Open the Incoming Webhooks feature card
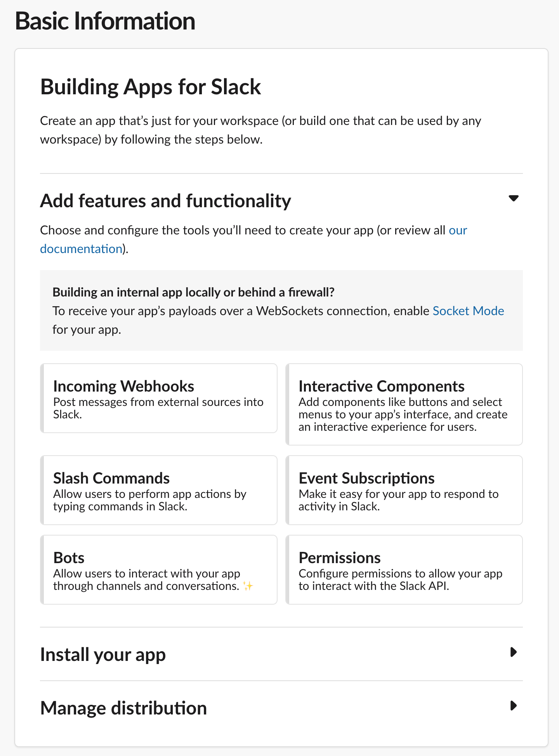 tap(159, 398)
